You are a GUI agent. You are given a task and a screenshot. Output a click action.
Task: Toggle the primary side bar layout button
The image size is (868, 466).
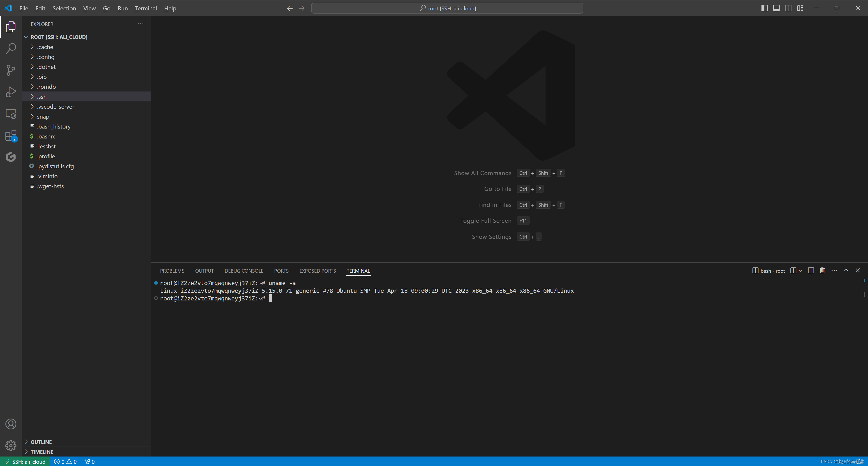(764, 8)
